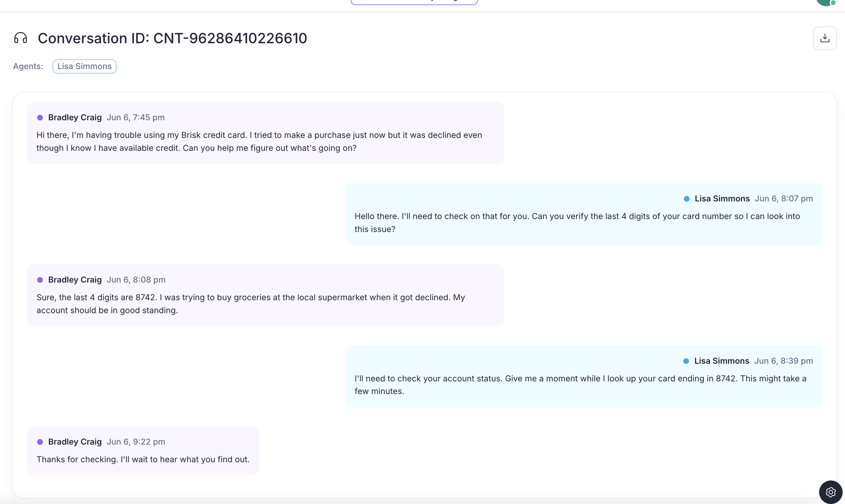This screenshot has width=845, height=504.
Task: Click the purple dot beside Bradley Craig's 9:22 pm message
Action: [x=40, y=442]
